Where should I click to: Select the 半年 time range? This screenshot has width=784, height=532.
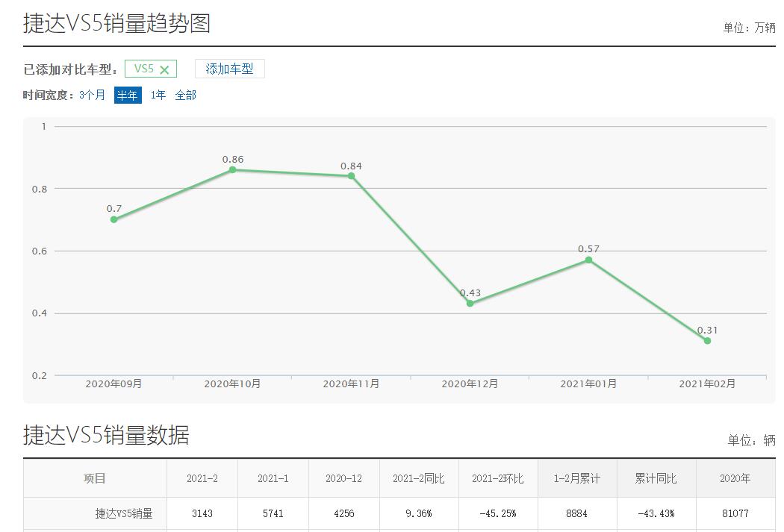click(127, 96)
